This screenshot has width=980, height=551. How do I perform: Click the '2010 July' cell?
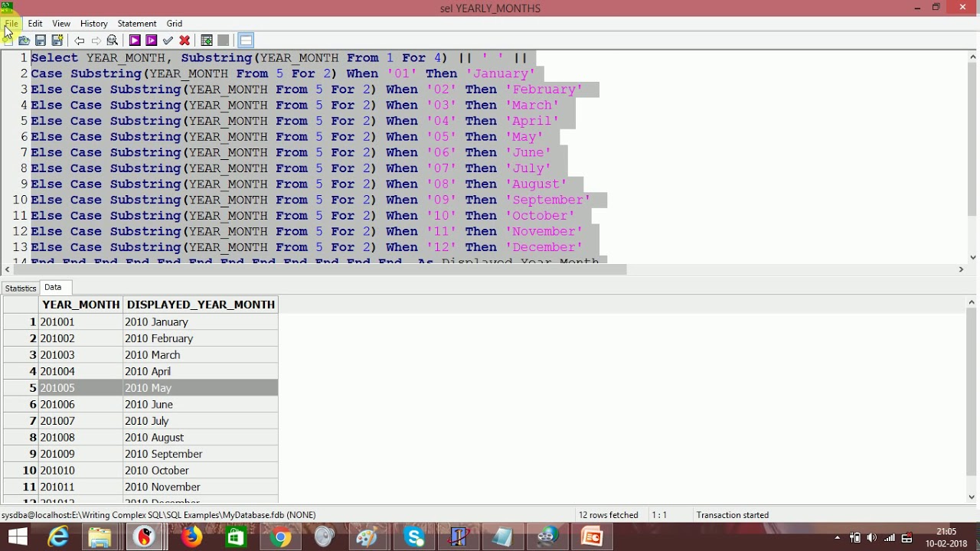pos(201,421)
